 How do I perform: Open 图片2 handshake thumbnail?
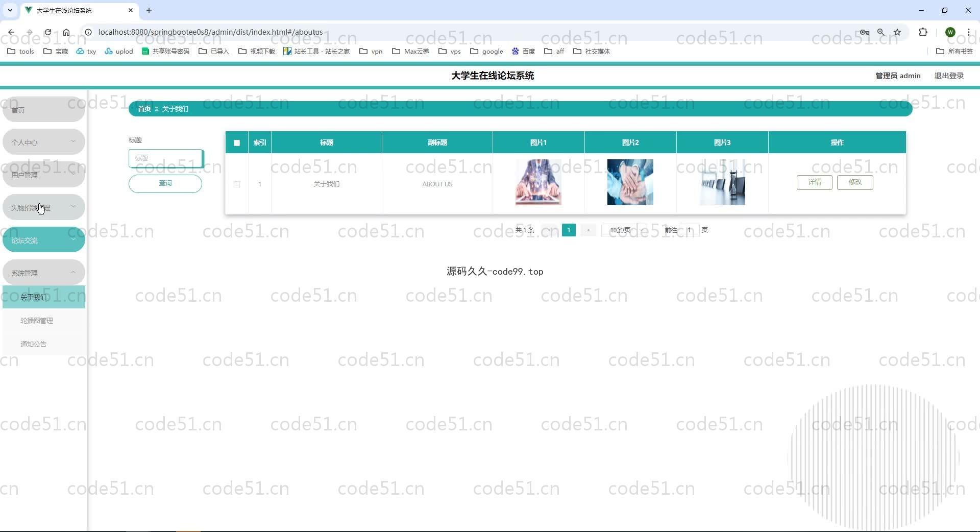click(630, 182)
